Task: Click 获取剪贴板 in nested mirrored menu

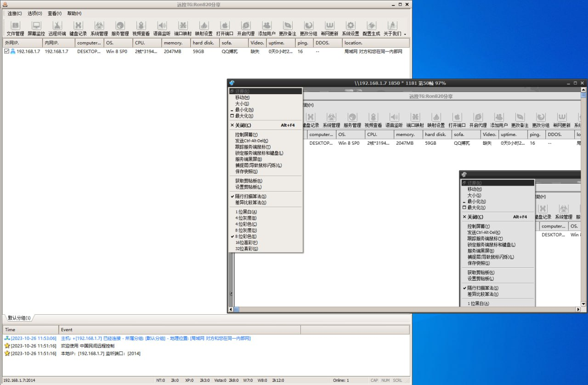Action: coord(481,272)
